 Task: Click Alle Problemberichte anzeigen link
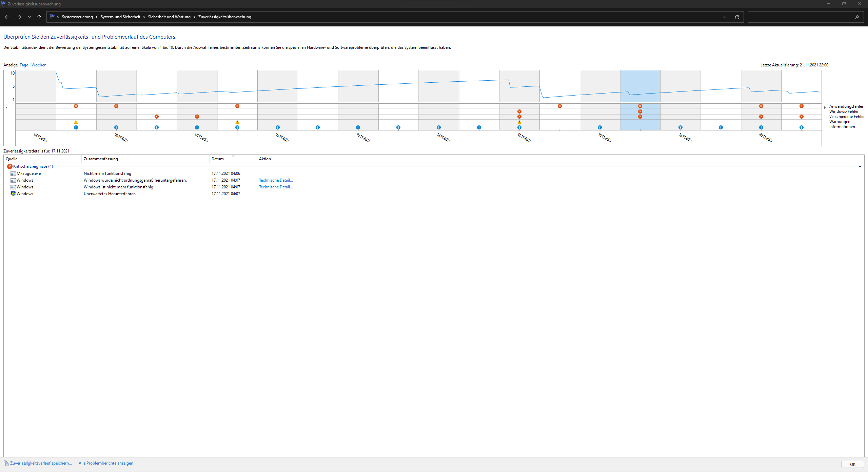[x=106, y=463]
